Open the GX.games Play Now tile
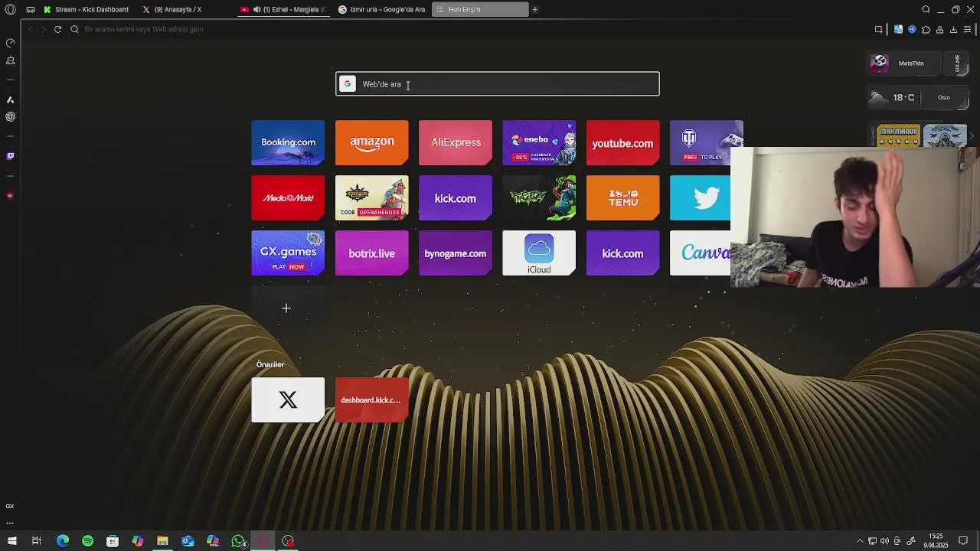The image size is (980, 551). (288, 253)
